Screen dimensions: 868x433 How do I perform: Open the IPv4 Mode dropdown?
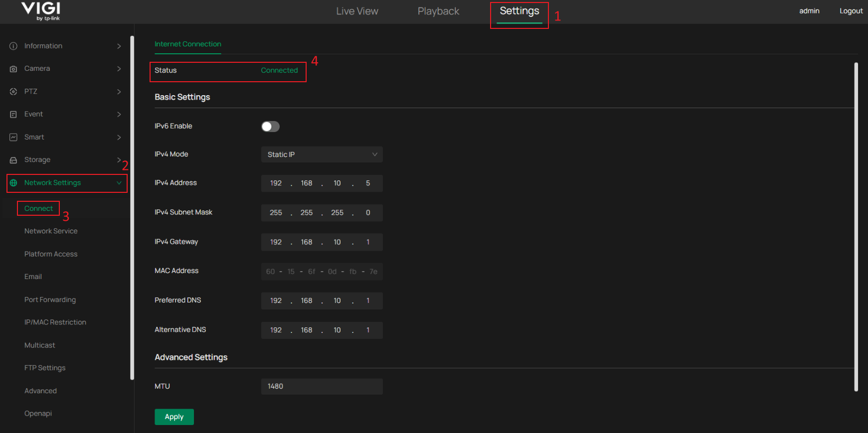(322, 154)
